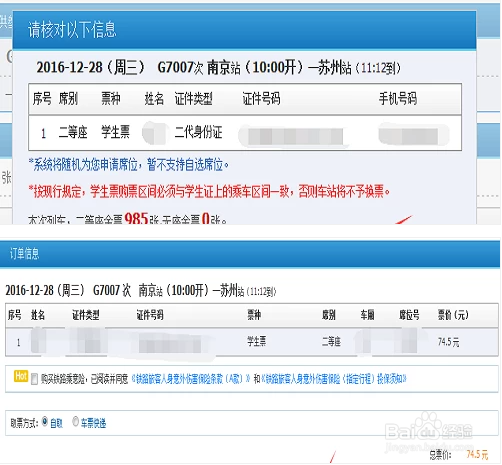Click the 车厢 column header
Viewport: 502px width, 465px height.
(x=367, y=315)
